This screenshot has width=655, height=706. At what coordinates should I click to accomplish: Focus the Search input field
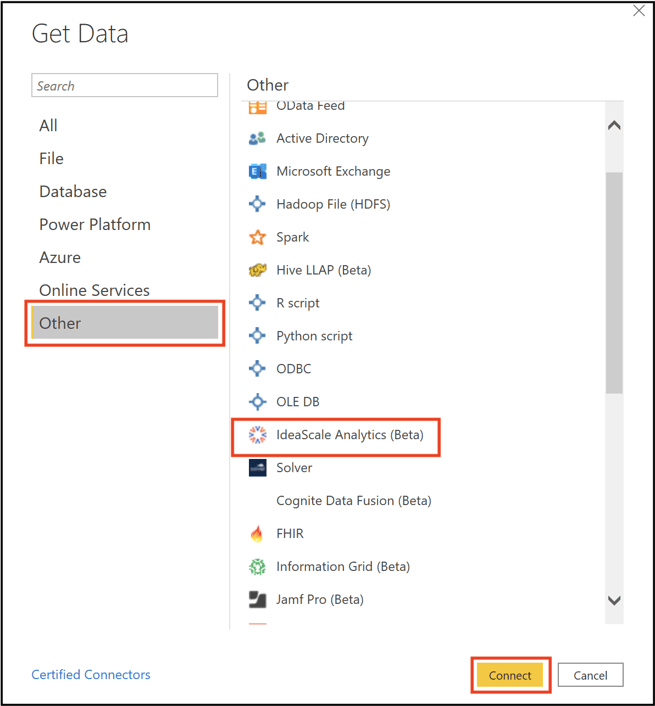125,85
